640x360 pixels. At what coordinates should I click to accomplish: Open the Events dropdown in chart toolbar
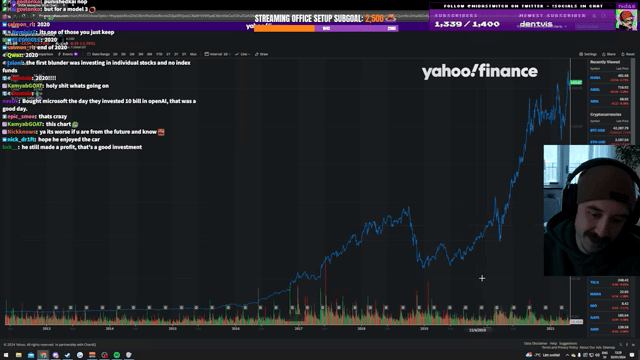(x=67, y=54)
